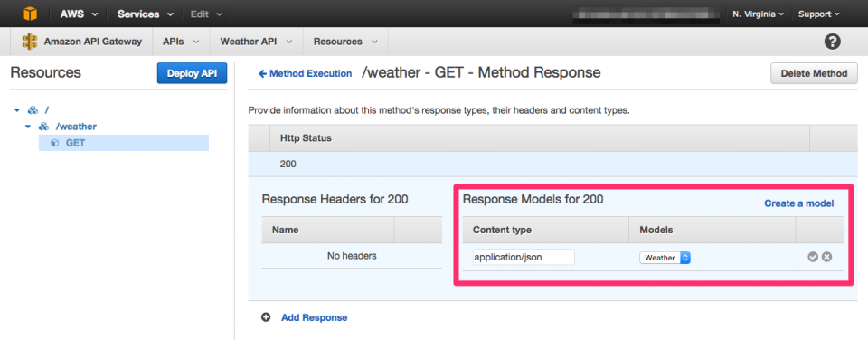This screenshot has width=868, height=340.
Task: Open the APIs breadcrumb dropdown
Action: coord(181,42)
